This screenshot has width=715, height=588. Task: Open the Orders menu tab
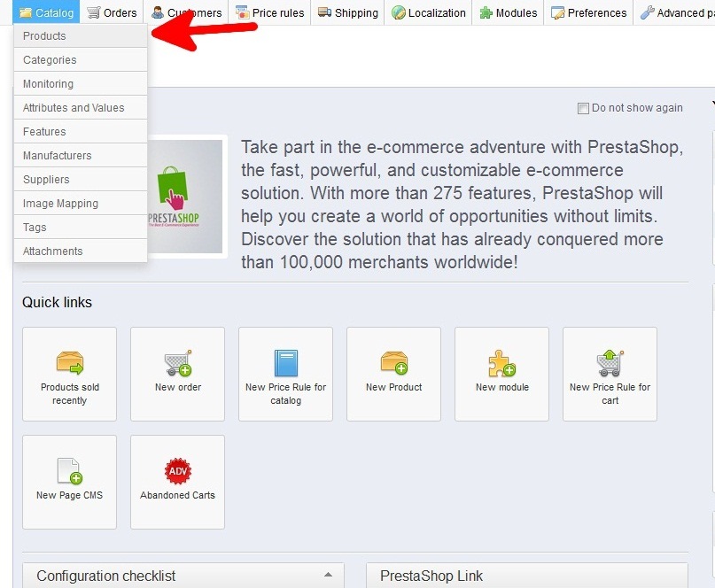click(112, 12)
